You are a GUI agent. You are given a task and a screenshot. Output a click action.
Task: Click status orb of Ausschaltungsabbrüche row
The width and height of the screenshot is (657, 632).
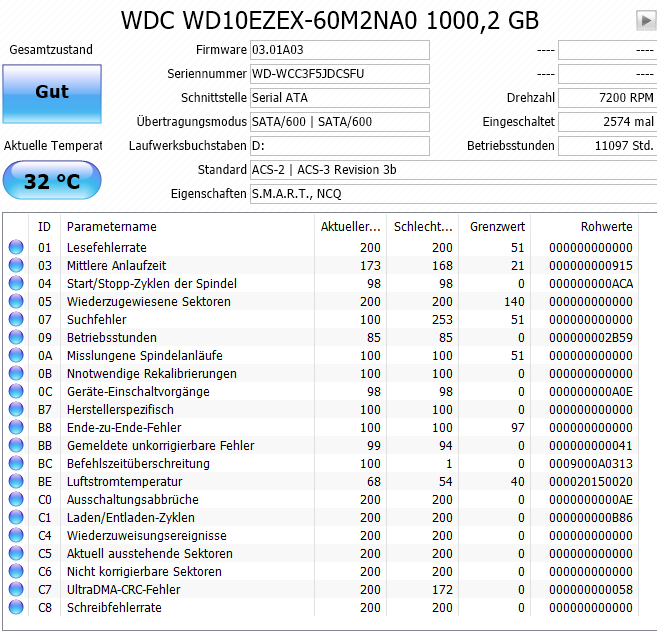point(16,500)
